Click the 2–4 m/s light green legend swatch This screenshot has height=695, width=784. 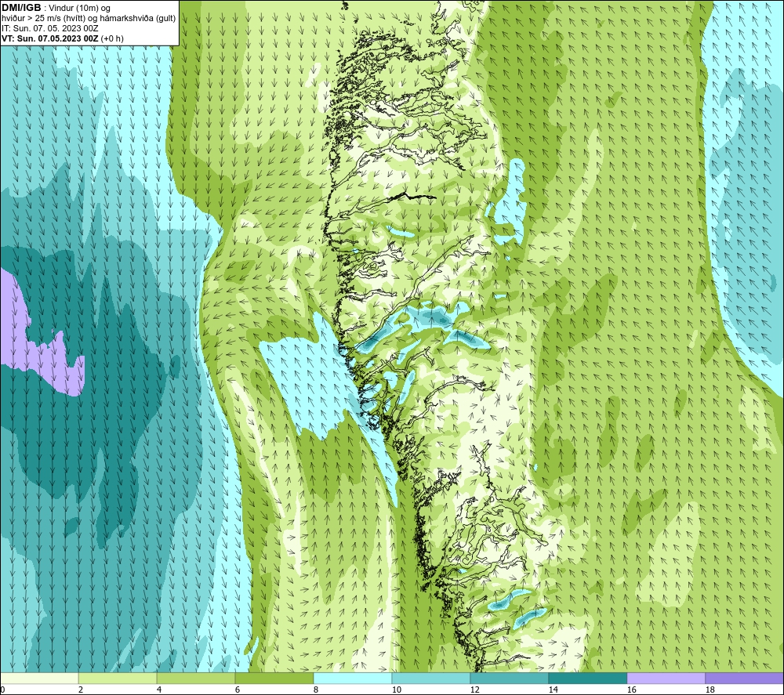(118, 678)
